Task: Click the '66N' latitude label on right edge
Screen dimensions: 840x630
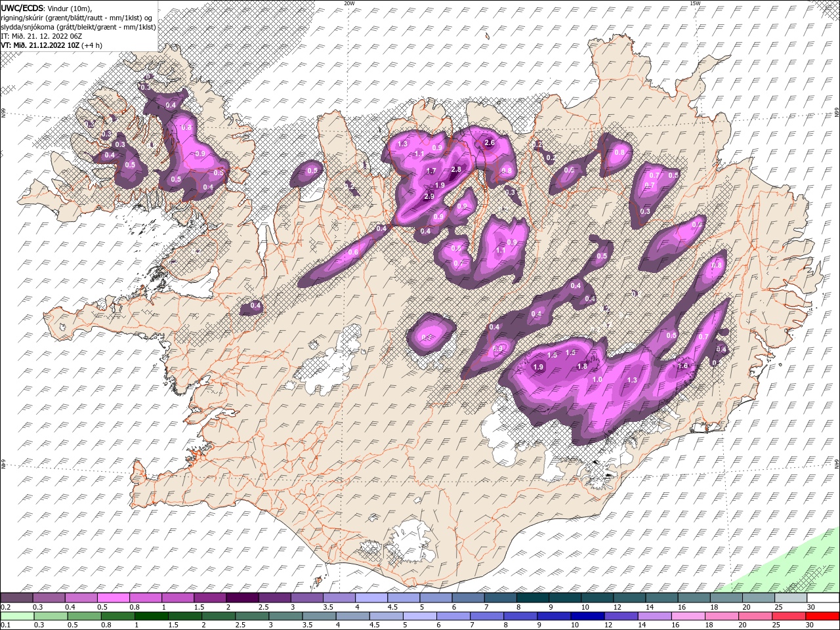Action: point(837,113)
